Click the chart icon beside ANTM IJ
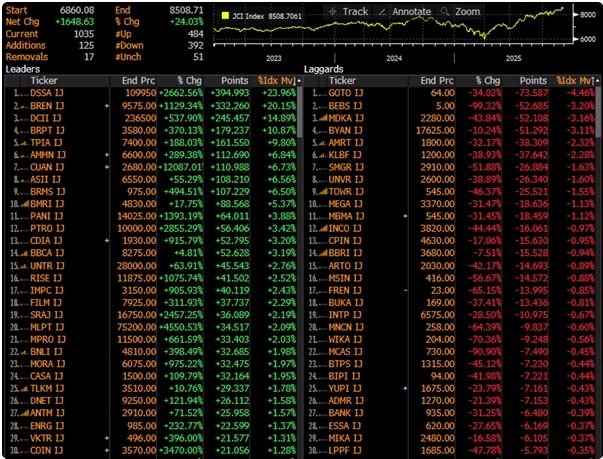The width and height of the screenshot is (603, 459). click(25, 413)
